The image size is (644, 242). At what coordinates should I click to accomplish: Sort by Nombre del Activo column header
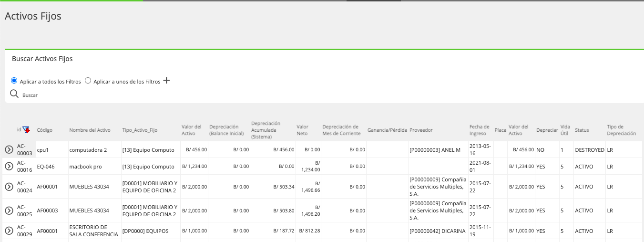coord(90,130)
